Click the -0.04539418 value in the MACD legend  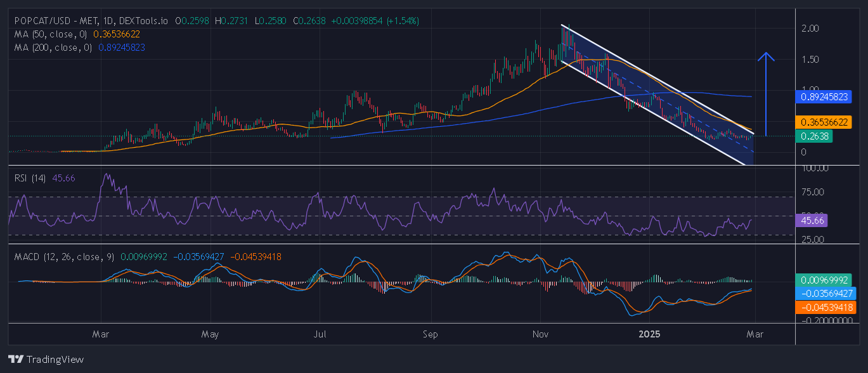256,257
